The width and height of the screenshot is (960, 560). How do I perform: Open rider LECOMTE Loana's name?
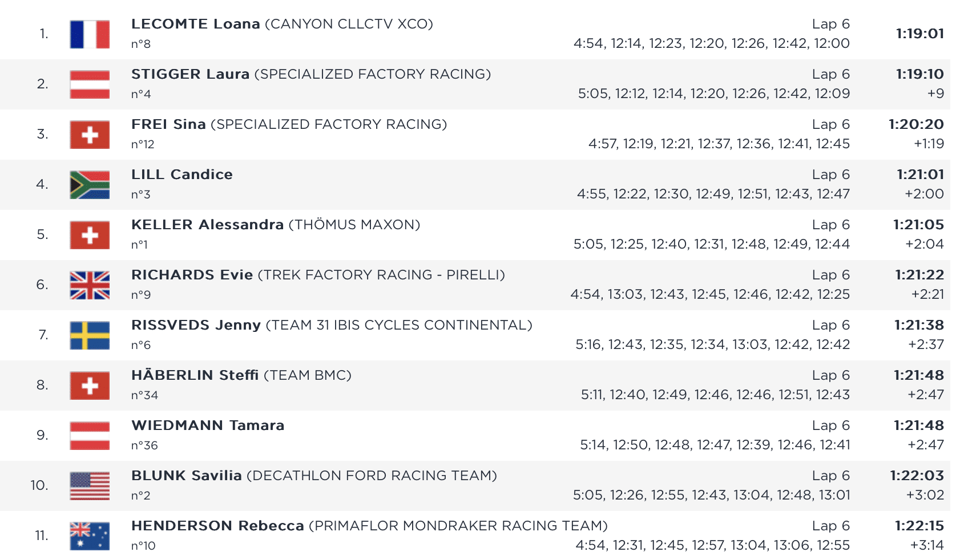click(x=195, y=24)
